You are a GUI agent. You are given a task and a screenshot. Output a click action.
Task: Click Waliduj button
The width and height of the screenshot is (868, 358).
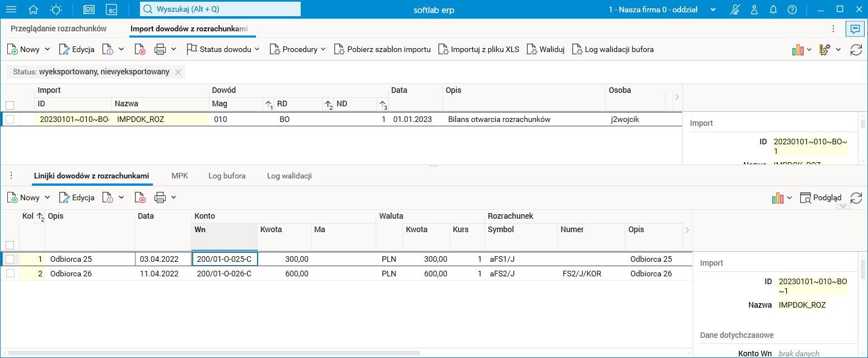pos(545,49)
